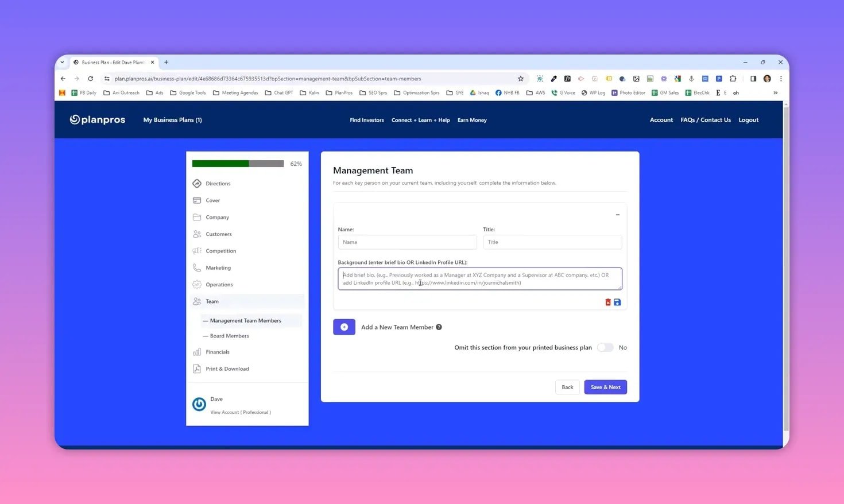Select the Cover section icon

(x=197, y=200)
